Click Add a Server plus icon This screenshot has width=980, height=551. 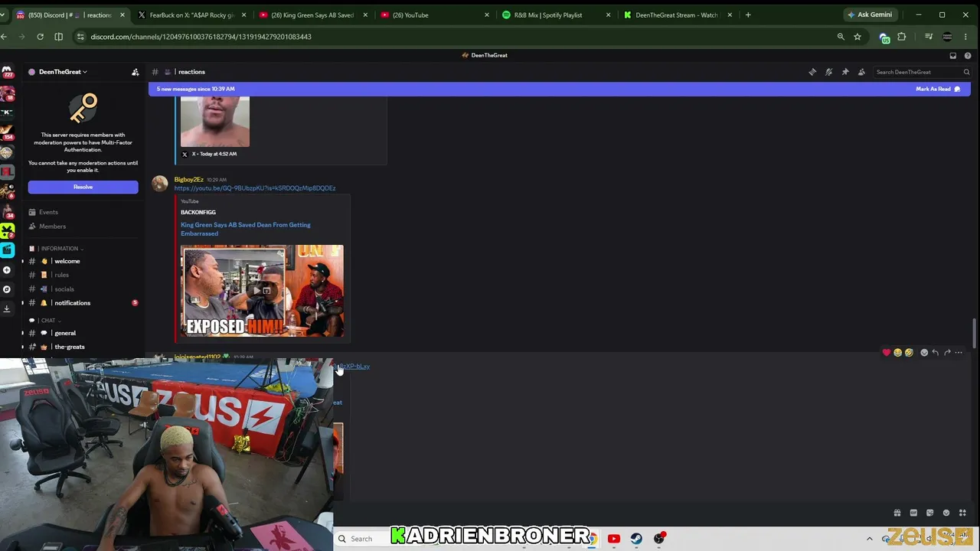click(7, 270)
